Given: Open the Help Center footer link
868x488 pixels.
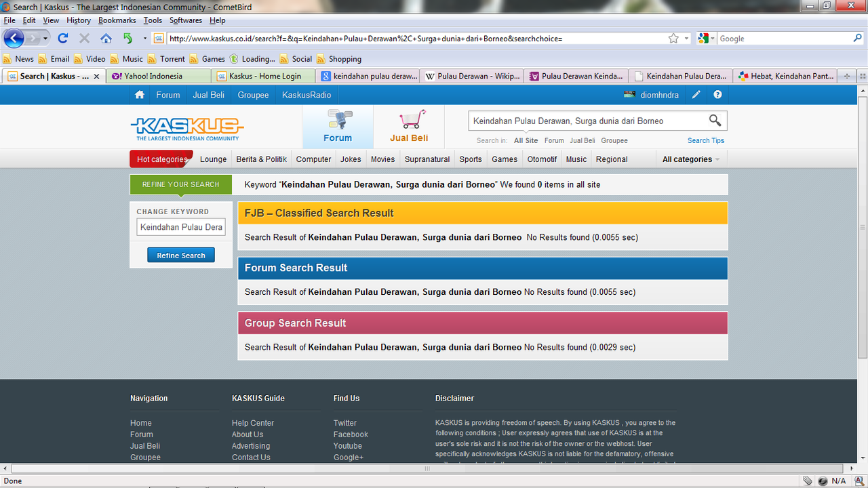Looking at the screenshot, I should point(253,423).
